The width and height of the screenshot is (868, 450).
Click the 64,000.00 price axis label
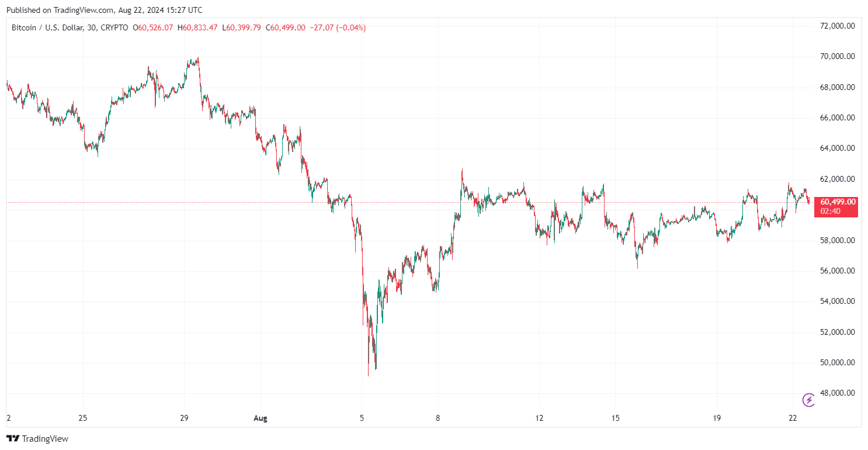[x=838, y=148]
